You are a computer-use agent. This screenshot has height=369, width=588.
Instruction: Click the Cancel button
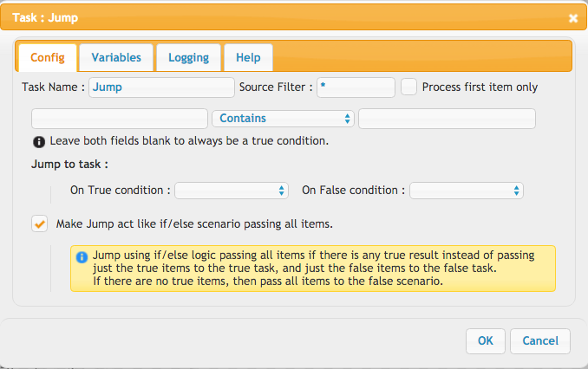point(540,341)
